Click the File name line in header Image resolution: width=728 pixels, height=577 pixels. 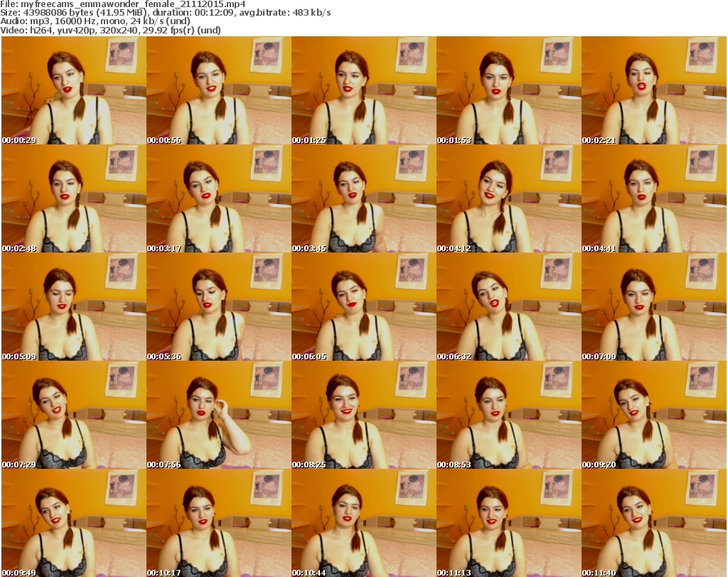click(124, 4)
